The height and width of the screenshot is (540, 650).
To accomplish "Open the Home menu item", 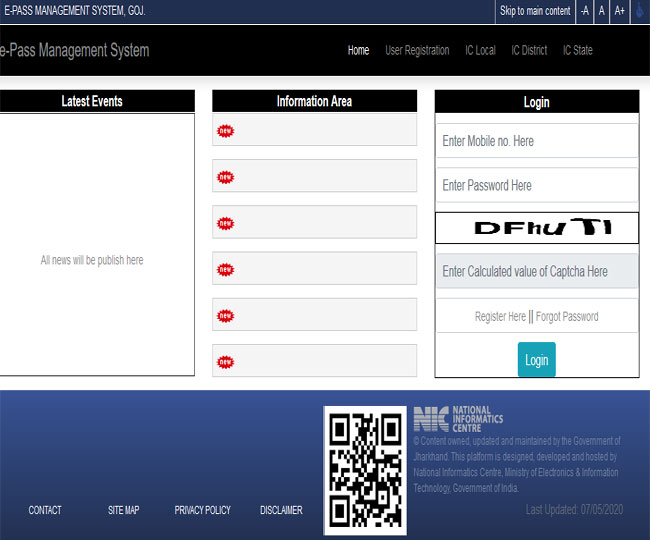I will tap(358, 50).
